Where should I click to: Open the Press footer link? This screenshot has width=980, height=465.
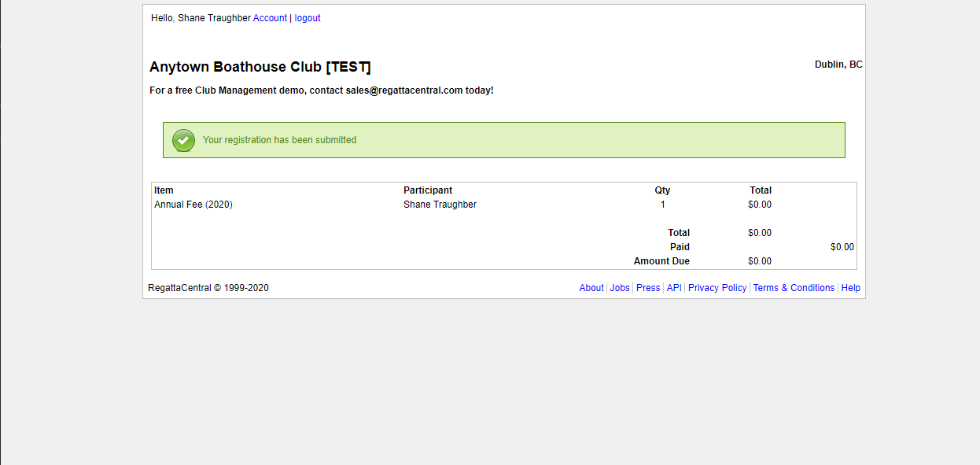pos(648,288)
